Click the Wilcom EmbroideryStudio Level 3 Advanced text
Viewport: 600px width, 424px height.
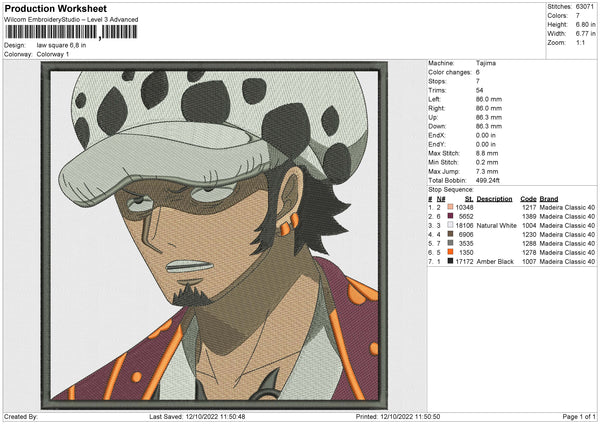point(71,20)
